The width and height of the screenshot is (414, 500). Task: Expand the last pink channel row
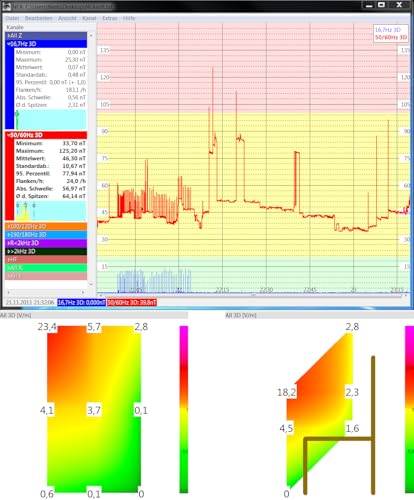point(46,276)
